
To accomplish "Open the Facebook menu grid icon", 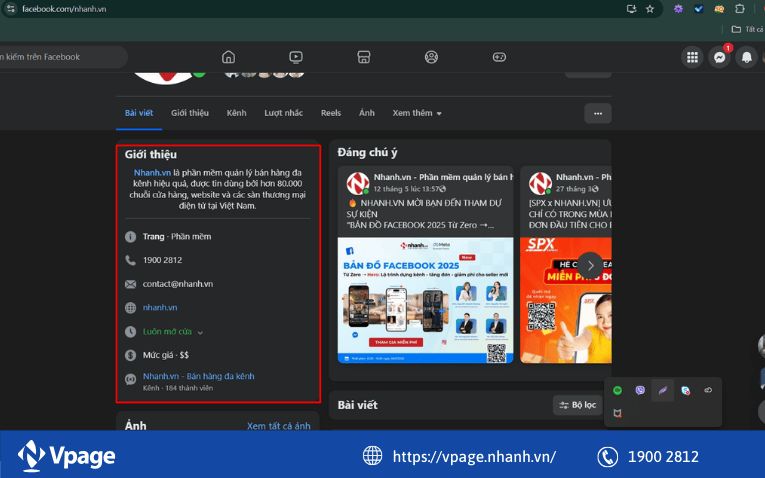I will coord(692,58).
